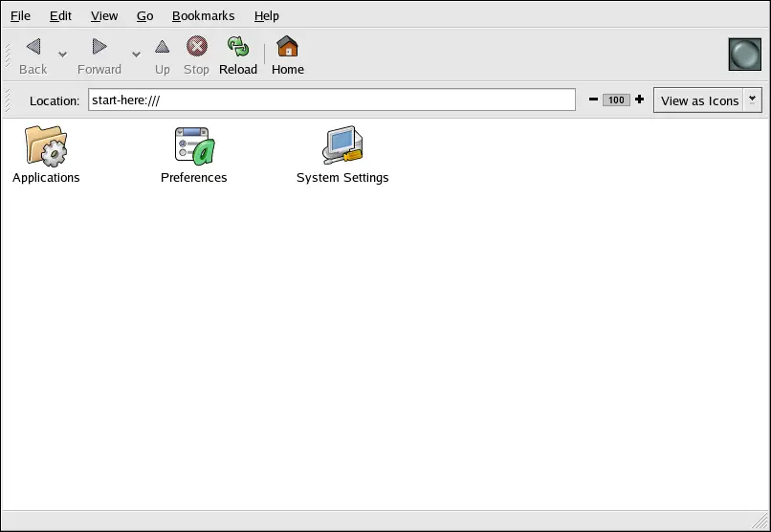
Task: Go Up one directory level
Action: [163, 48]
